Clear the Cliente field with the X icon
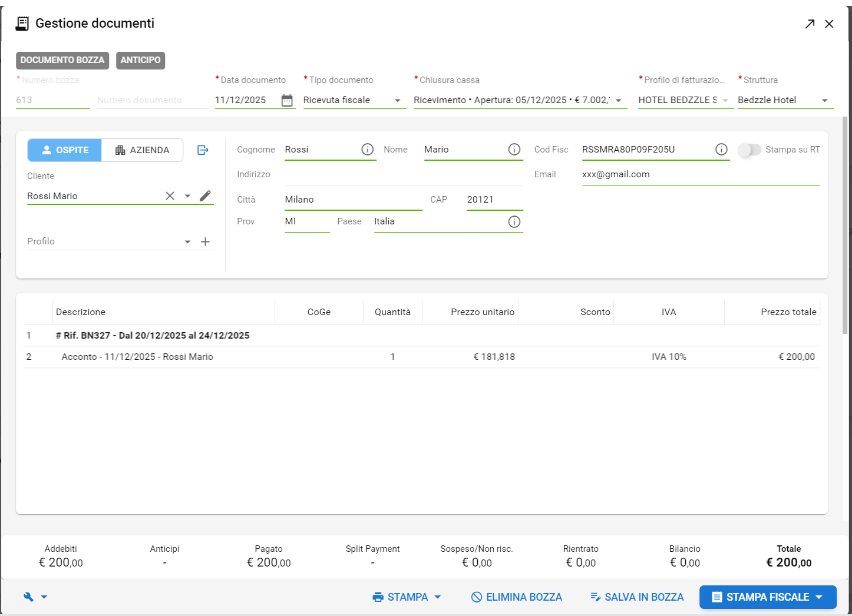The image size is (852, 616). pos(170,196)
